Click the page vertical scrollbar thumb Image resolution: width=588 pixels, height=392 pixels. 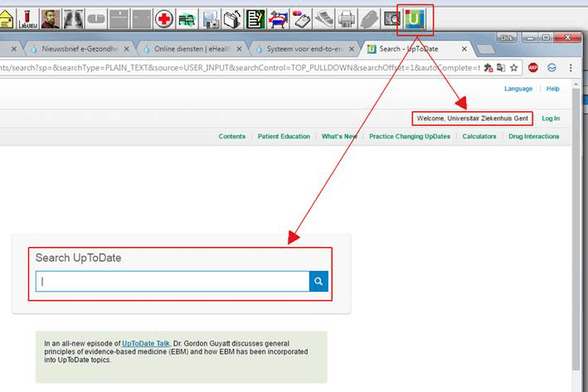pyautogui.click(x=576, y=229)
